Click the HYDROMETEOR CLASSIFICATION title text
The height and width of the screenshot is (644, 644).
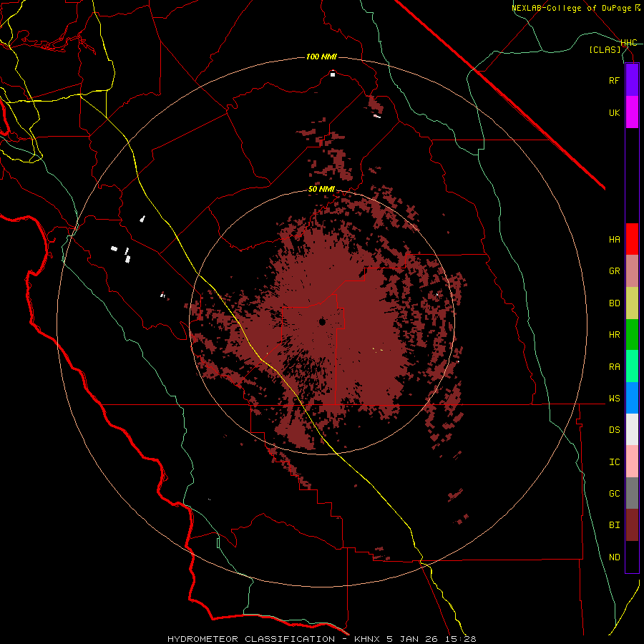pos(251,639)
